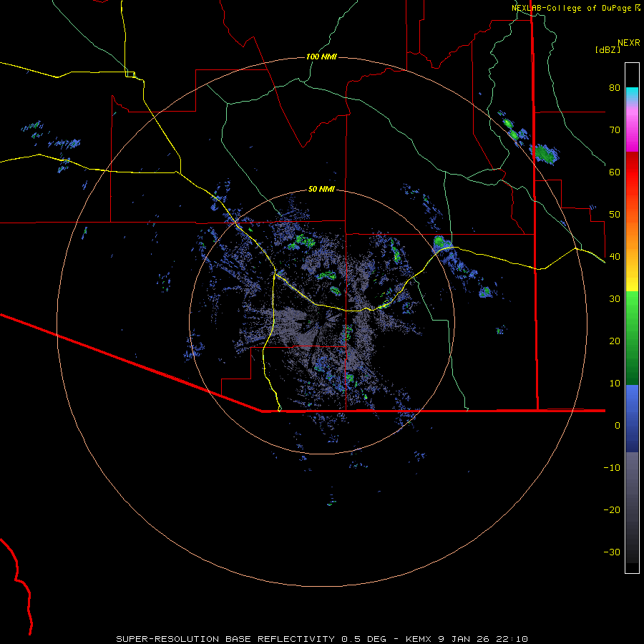Click the NEXR legend label
The height and width of the screenshot is (644, 644).
coord(629,43)
